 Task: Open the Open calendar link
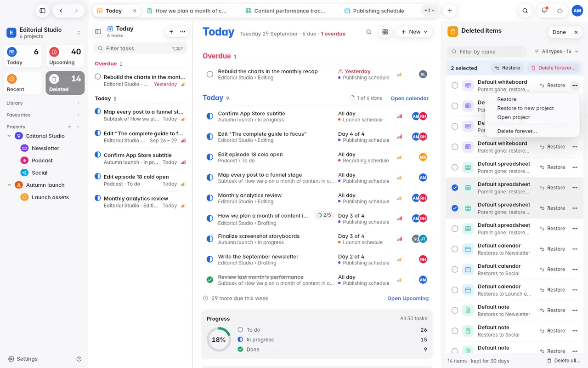(x=409, y=98)
